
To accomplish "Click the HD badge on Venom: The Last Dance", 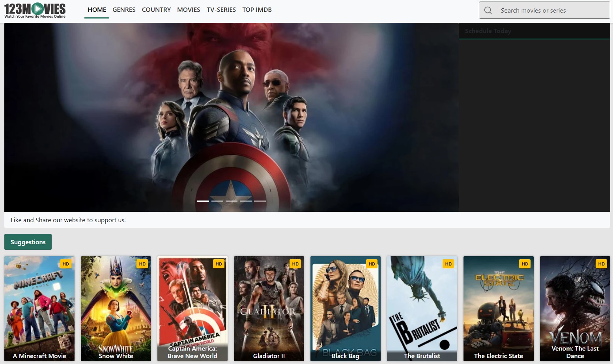I will click(601, 264).
